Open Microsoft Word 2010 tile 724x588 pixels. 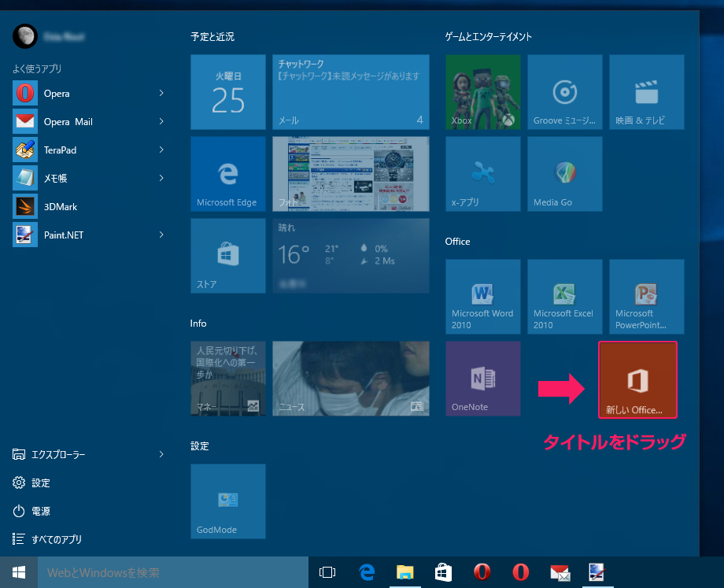tap(483, 297)
